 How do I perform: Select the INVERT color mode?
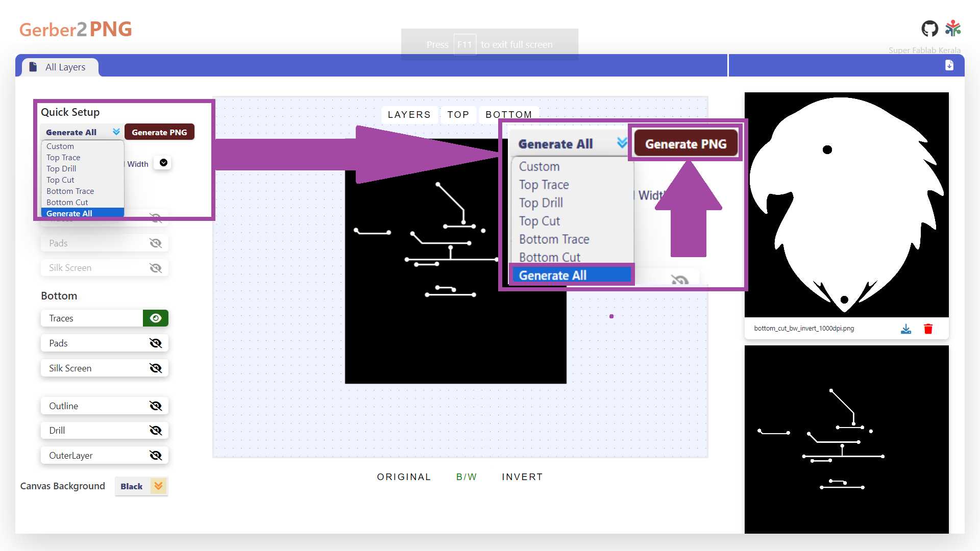click(x=522, y=477)
